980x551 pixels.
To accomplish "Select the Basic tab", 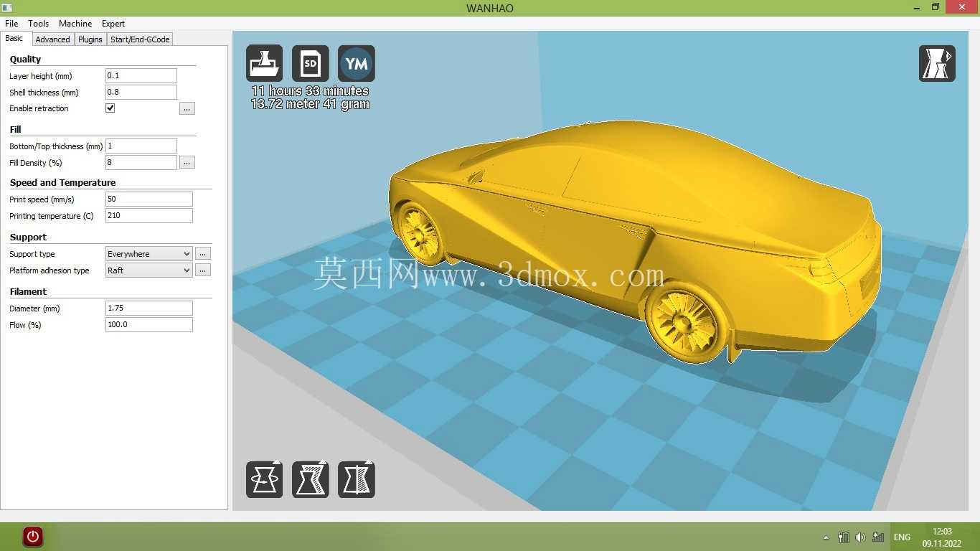I will point(14,39).
